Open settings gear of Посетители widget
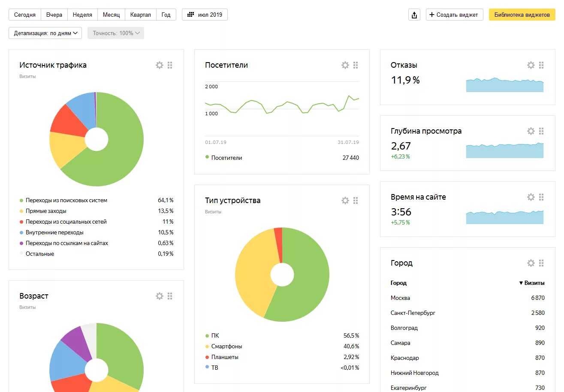564x392 pixels. 345,65
